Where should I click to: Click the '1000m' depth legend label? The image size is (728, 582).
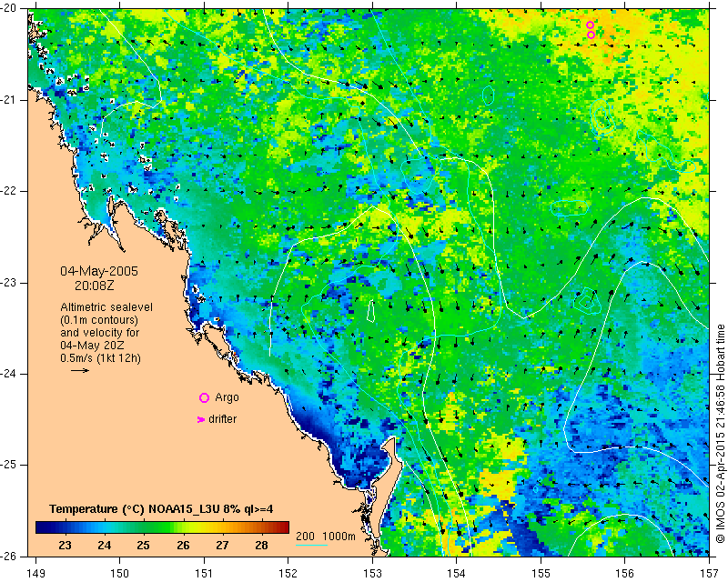339,537
